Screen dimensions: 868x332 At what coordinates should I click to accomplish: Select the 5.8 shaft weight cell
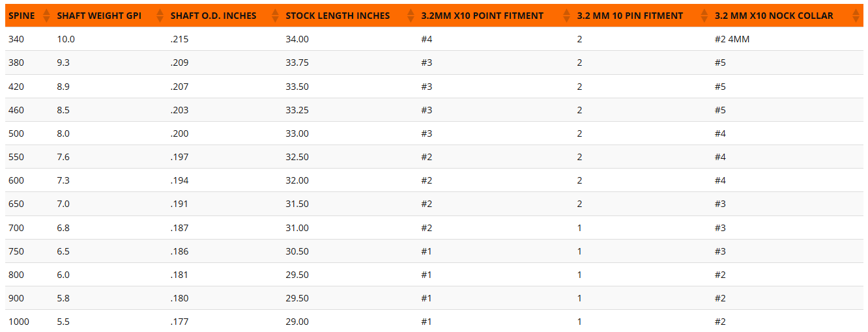pyautogui.click(x=63, y=298)
